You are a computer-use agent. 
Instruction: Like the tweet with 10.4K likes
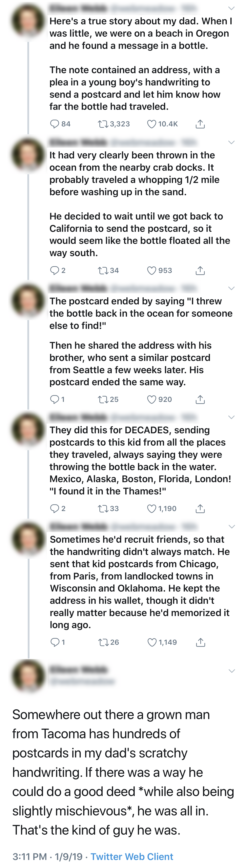[x=152, y=124]
